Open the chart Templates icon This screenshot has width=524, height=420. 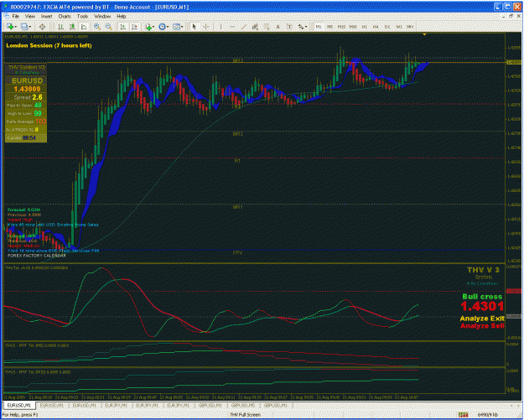pos(176,27)
